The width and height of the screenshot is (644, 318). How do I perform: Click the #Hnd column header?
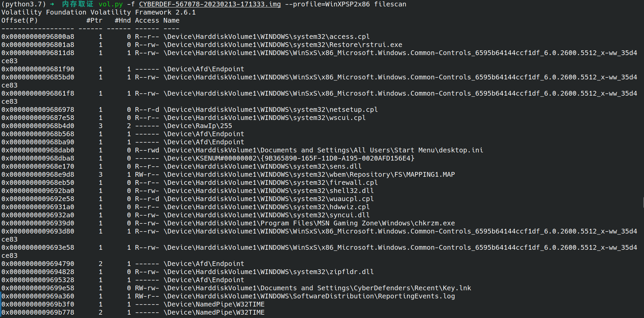pos(123,21)
